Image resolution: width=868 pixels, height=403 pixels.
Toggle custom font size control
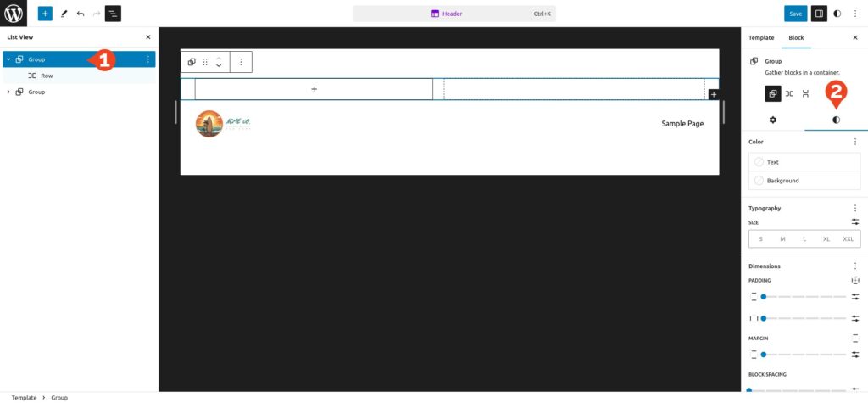click(854, 222)
